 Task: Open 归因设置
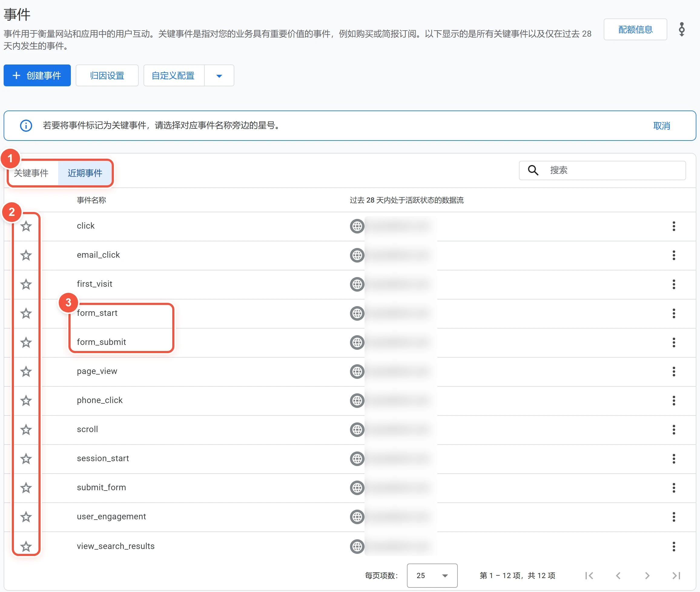click(x=107, y=75)
